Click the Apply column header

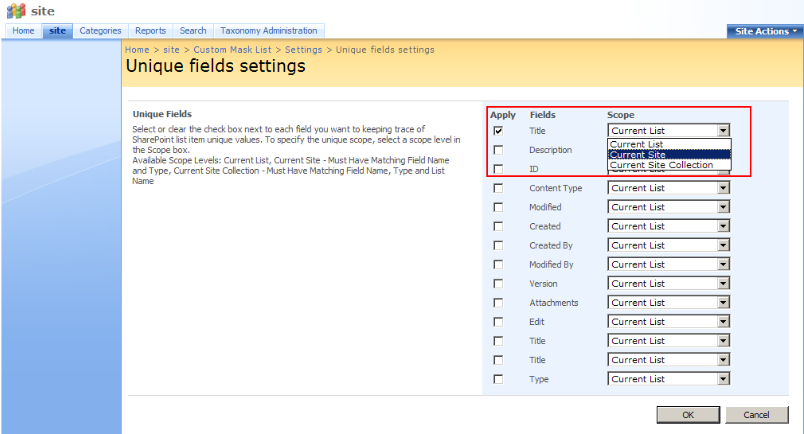[502, 115]
